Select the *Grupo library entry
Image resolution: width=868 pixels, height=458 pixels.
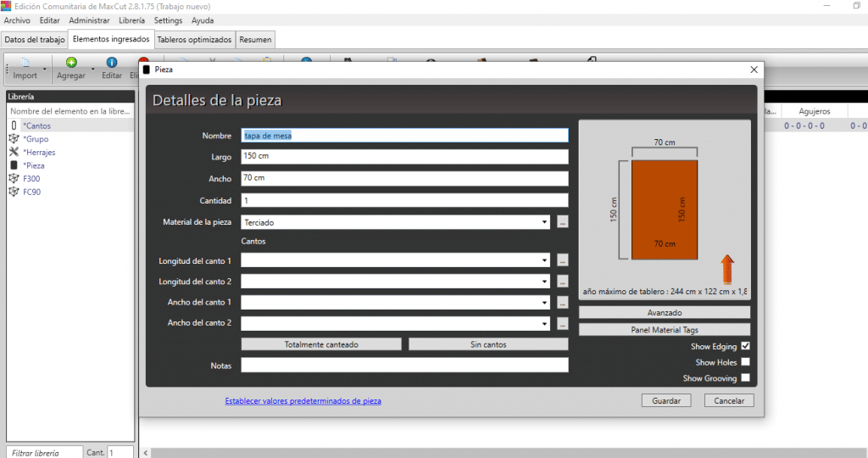36,139
